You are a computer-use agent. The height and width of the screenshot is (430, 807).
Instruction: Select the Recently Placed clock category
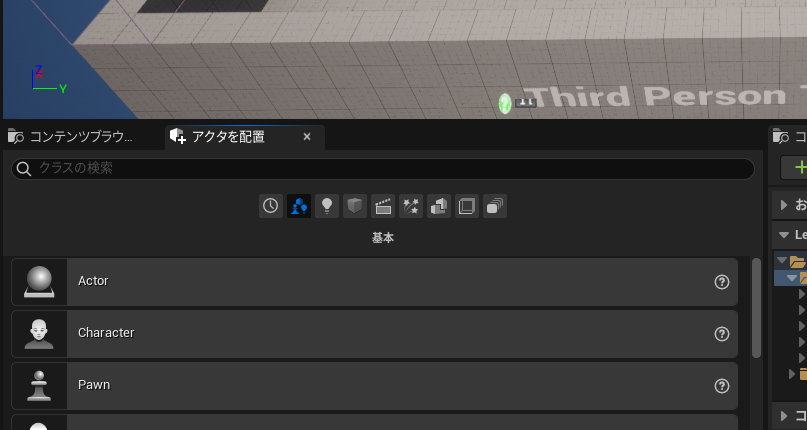pos(271,206)
